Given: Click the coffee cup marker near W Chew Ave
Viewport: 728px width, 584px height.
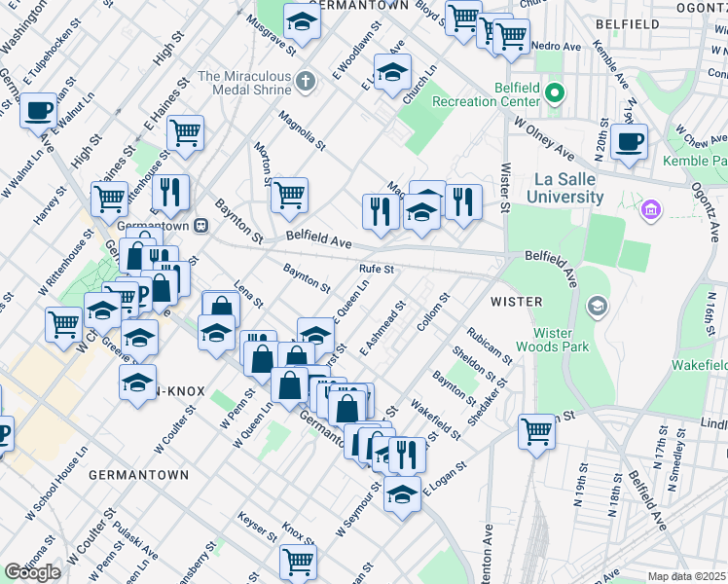Looking at the screenshot, I should coord(629,145).
